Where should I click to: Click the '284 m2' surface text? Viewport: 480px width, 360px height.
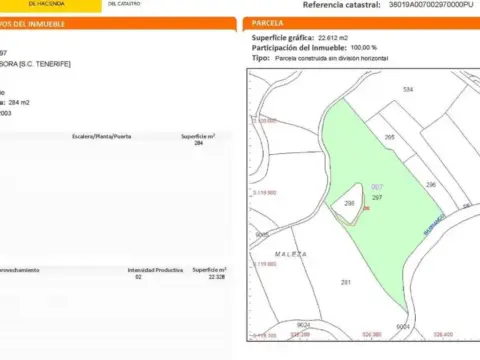pos(19,103)
